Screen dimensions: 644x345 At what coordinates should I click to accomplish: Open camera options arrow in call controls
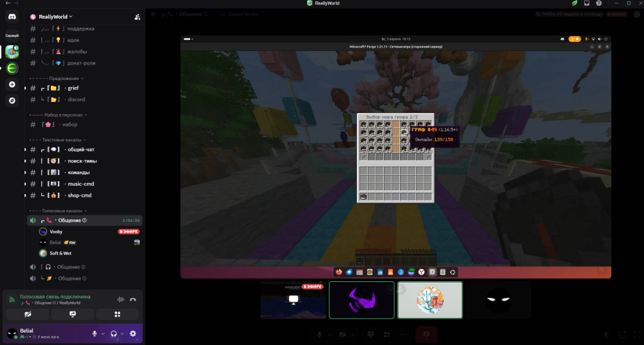tap(354, 335)
